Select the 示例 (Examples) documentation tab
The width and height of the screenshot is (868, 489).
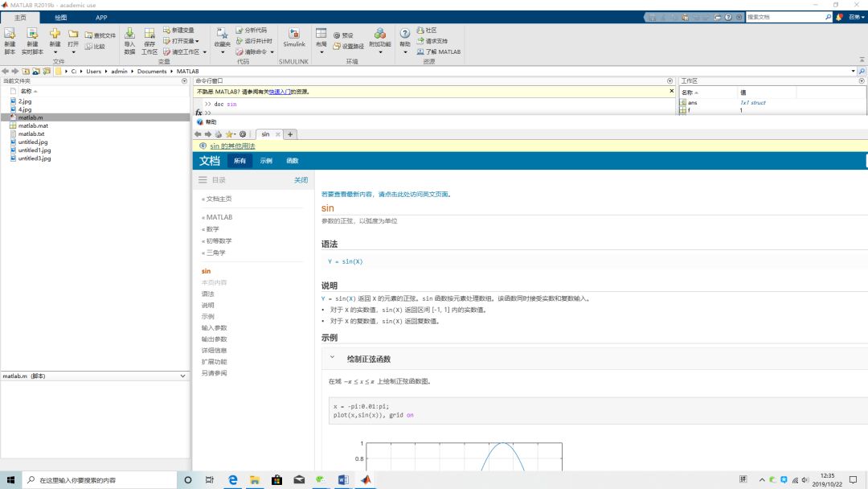coord(266,161)
